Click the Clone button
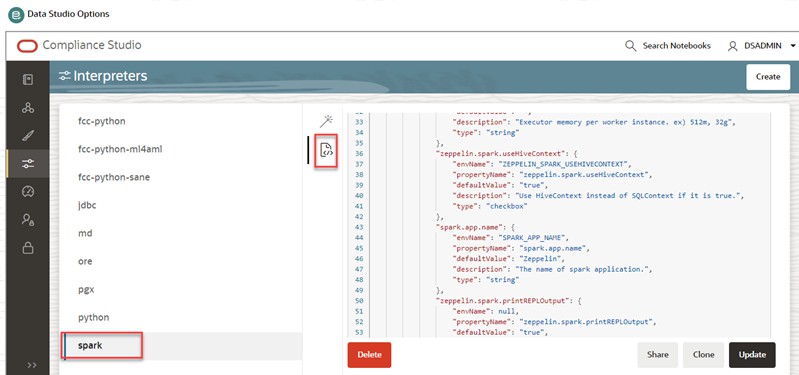 [704, 355]
